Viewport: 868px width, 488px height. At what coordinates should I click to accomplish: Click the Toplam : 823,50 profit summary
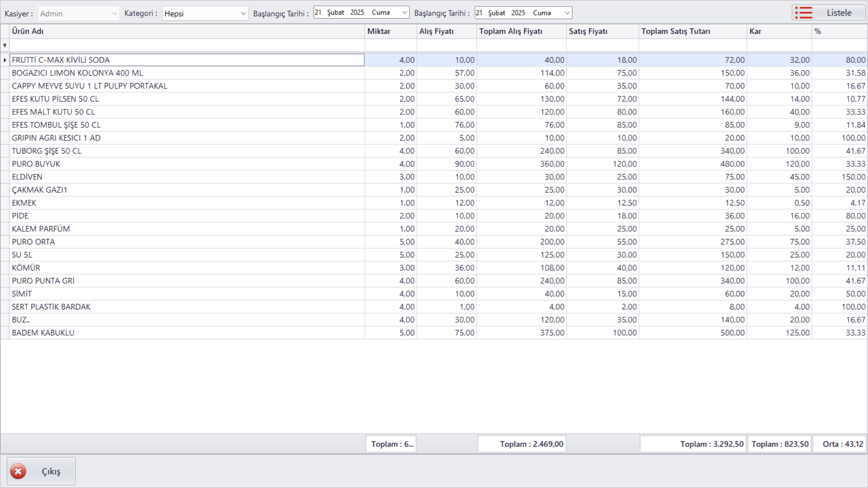click(x=779, y=444)
